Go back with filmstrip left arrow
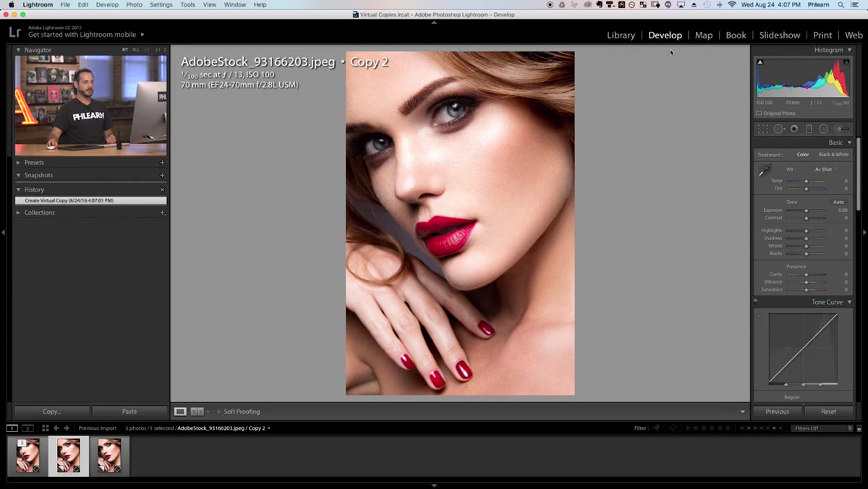This screenshot has width=868, height=489. [x=56, y=428]
